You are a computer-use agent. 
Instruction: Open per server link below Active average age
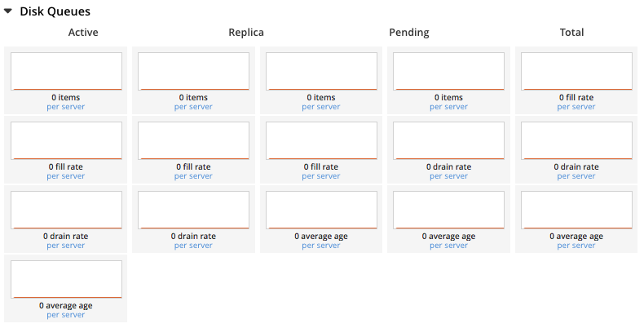[66, 315]
